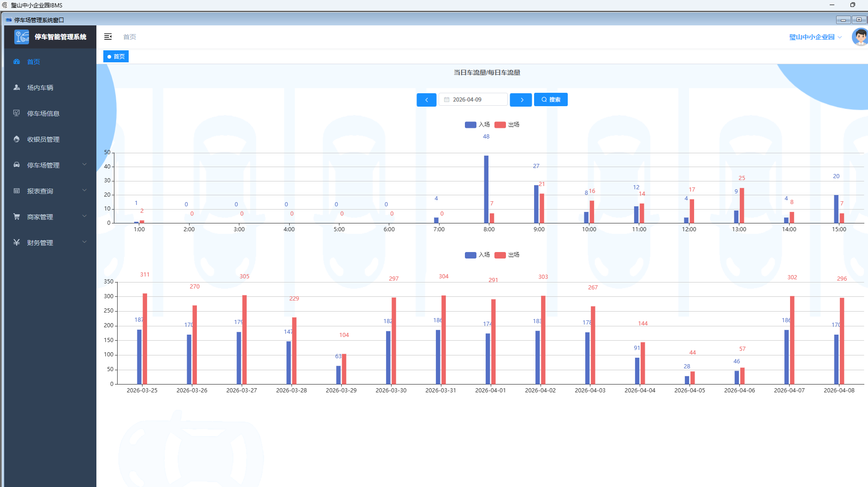Click the 13:00 出场 bar valued 25
This screenshot has width=868, height=487.
[x=742, y=205]
